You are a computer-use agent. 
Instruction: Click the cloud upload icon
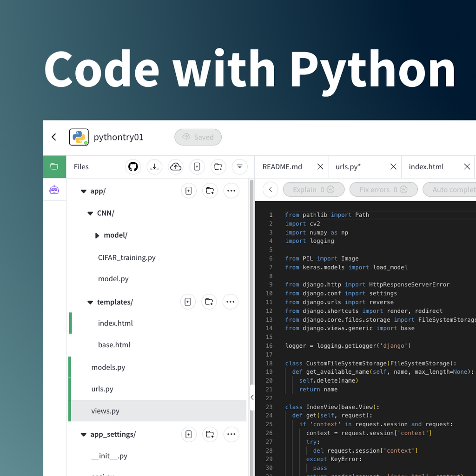(176, 166)
